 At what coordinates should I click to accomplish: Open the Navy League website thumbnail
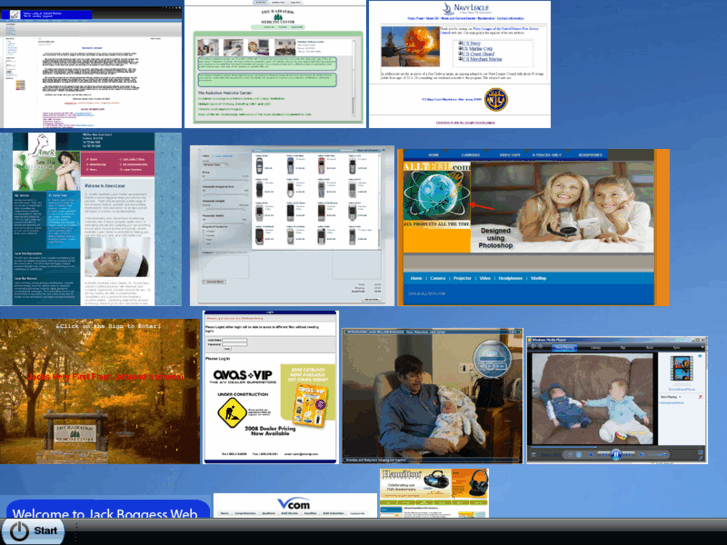[459, 64]
